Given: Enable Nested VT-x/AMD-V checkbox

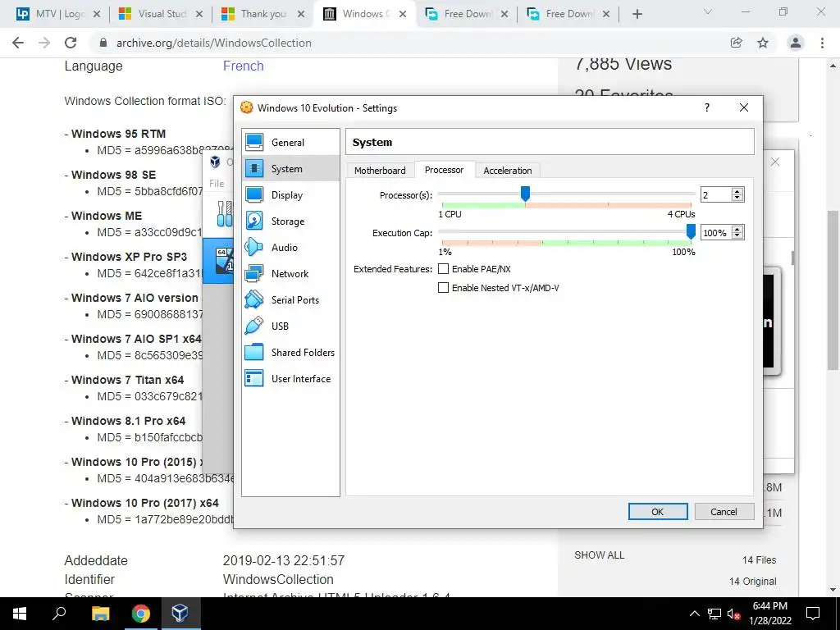Looking at the screenshot, I should click(x=443, y=288).
